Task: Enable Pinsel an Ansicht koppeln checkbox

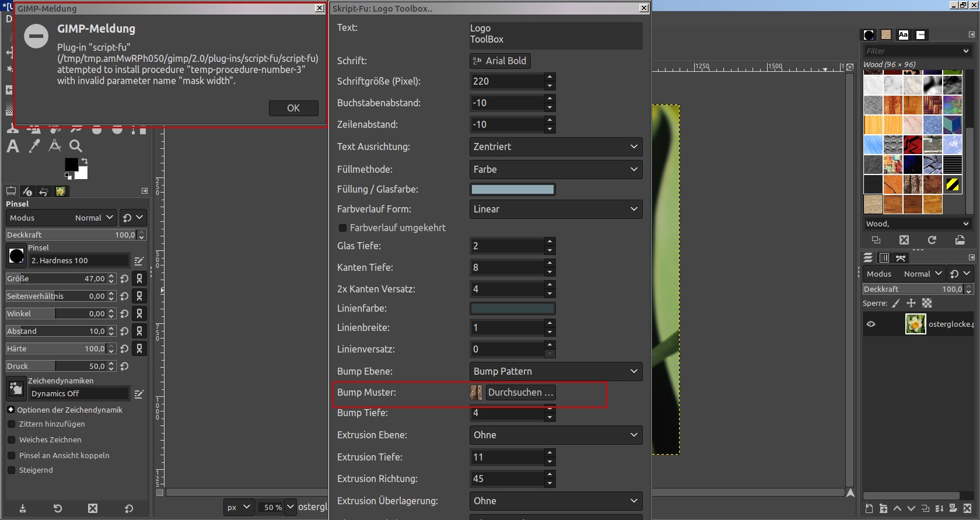Action: pos(11,456)
